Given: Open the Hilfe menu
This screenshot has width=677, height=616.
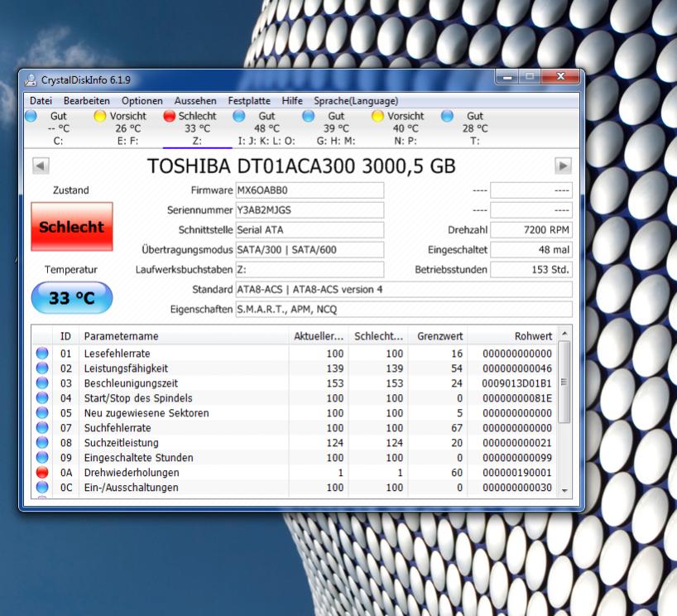Looking at the screenshot, I should click(292, 101).
